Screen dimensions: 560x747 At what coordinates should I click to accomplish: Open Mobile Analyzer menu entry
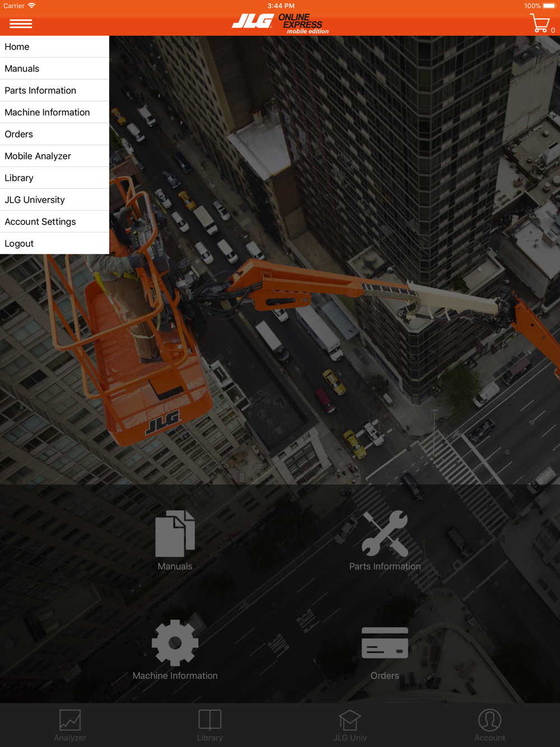(x=54, y=156)
